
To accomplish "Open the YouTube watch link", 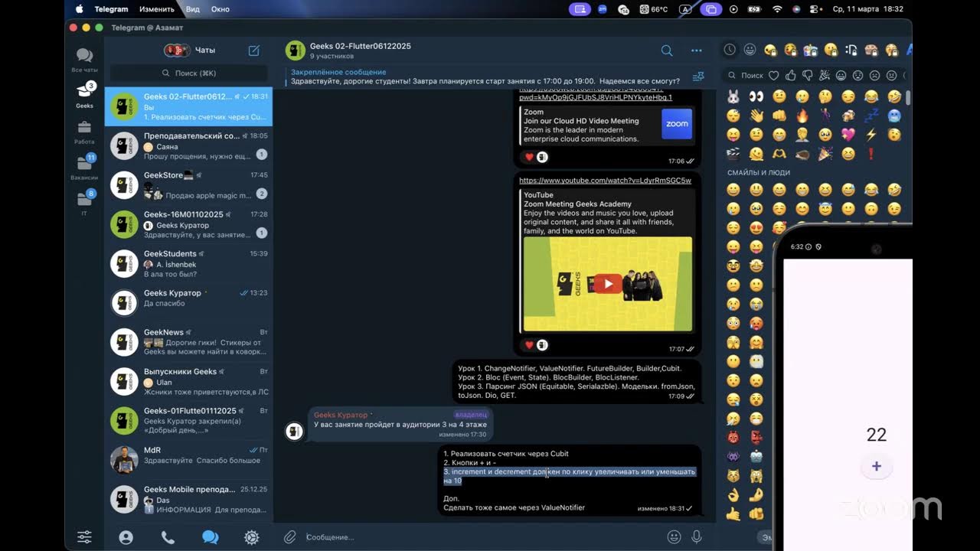I will (605, 181).
